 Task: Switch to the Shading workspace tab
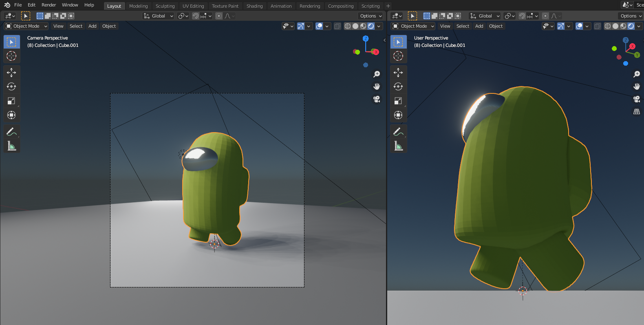[x=254, y=6]
